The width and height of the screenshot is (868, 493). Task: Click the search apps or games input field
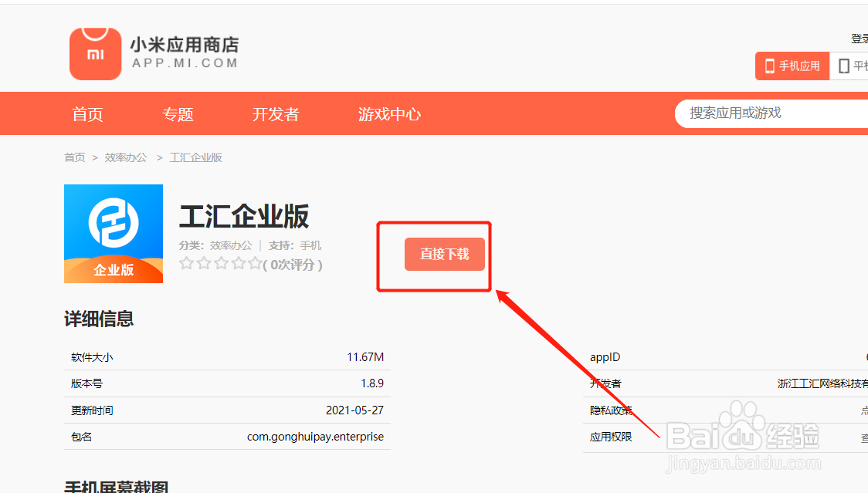pos(772,113)
